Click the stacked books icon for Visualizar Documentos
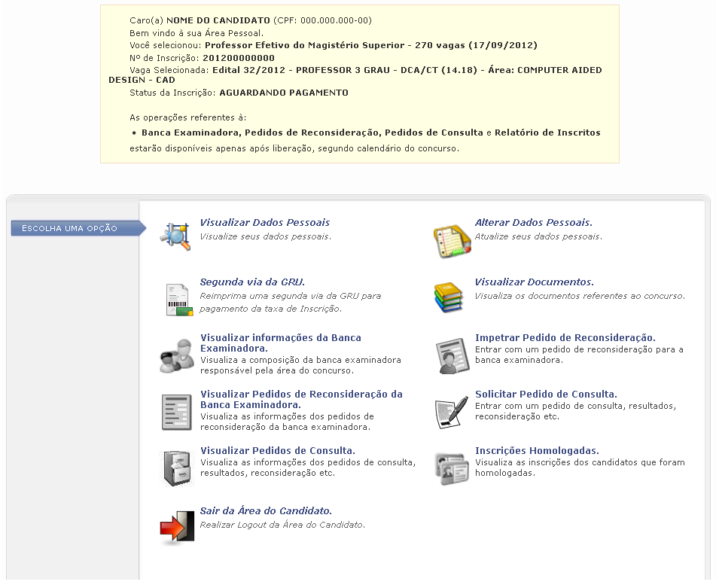The width and height of the screenshot is (716, 588). pyautogui.click(x=449, y=297)
